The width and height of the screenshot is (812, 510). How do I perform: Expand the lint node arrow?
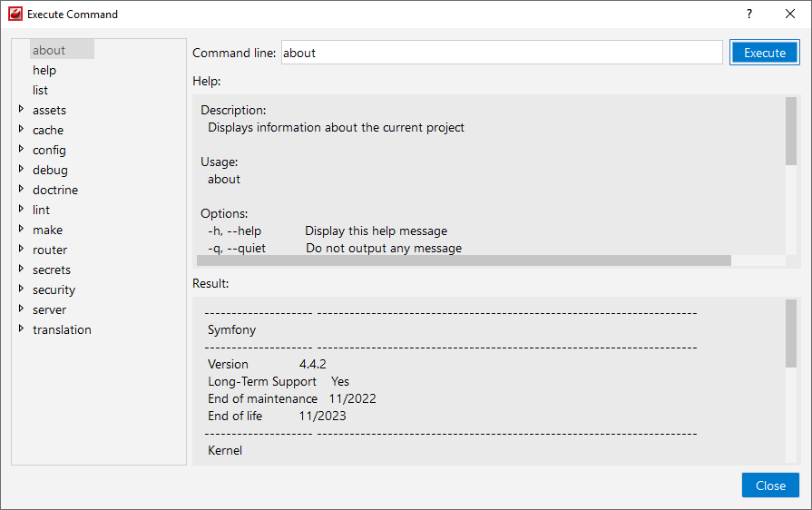[21, 208]
